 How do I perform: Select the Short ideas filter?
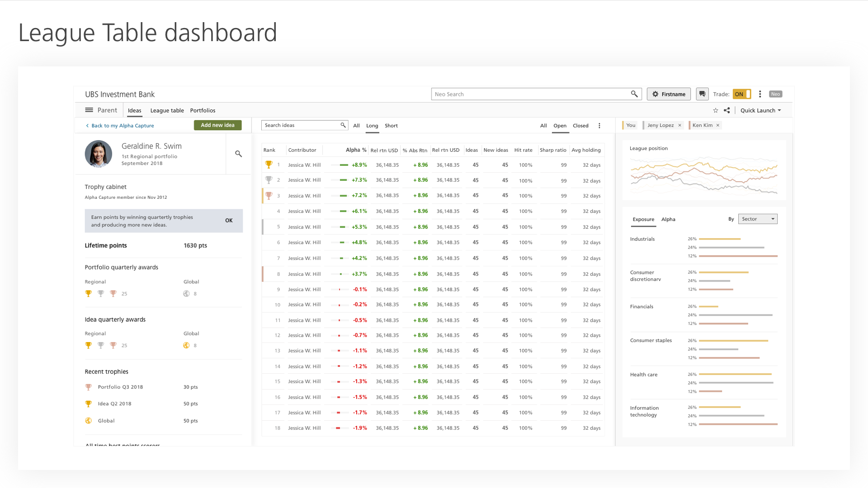click(x=391, y=126)
